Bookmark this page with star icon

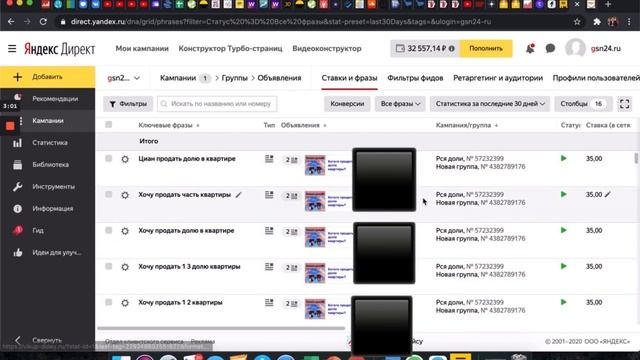pyautogui.click(x=577, y=22)
